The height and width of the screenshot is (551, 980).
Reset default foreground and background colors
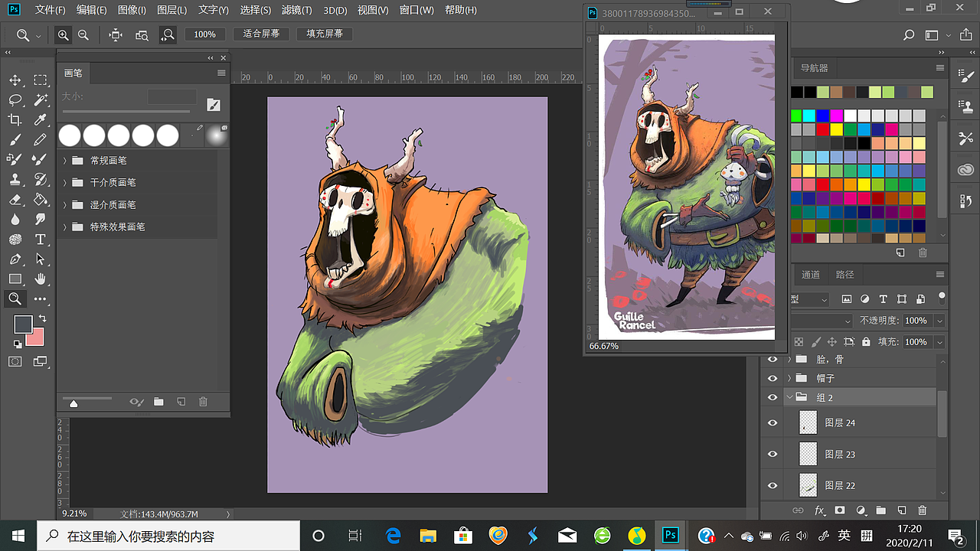(x=18, y=344)
